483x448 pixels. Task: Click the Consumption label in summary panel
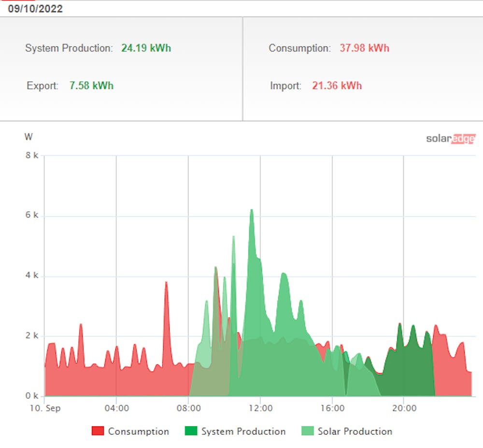pyautogui.click(x=300, y=48)
